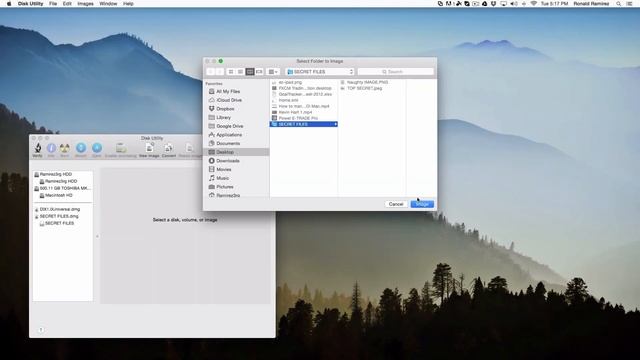The width and height of the screenshot is (640, 360).
Task: Open the Help menu
Action: pos(128,4)
